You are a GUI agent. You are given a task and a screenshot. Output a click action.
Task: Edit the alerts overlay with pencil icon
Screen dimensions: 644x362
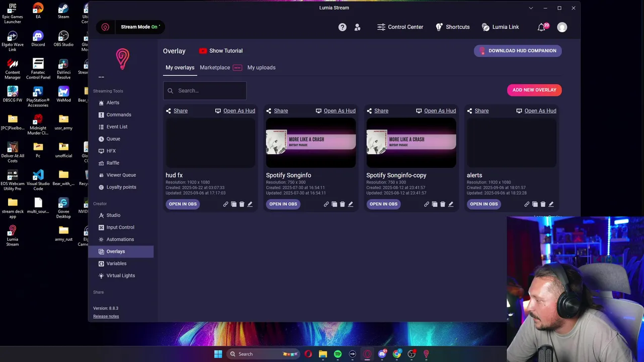point(551,204)
